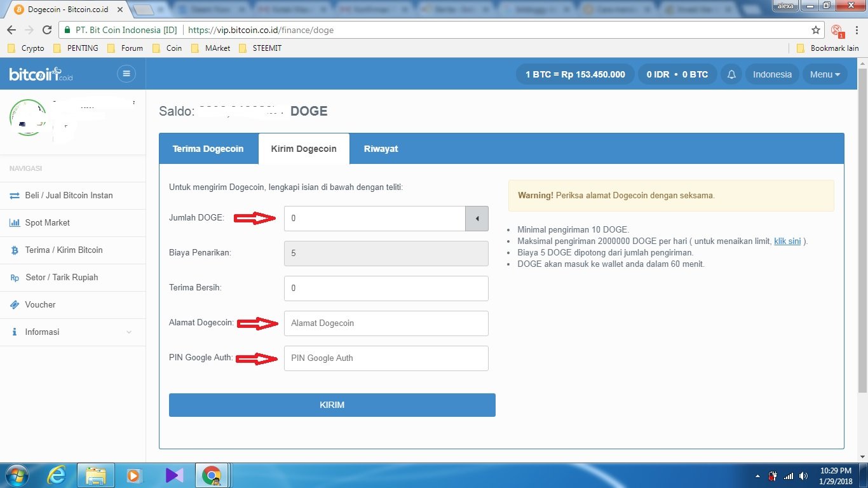Launch Internet Explorer from the taskbar
The image size is (868, 488).
[57, 475]
